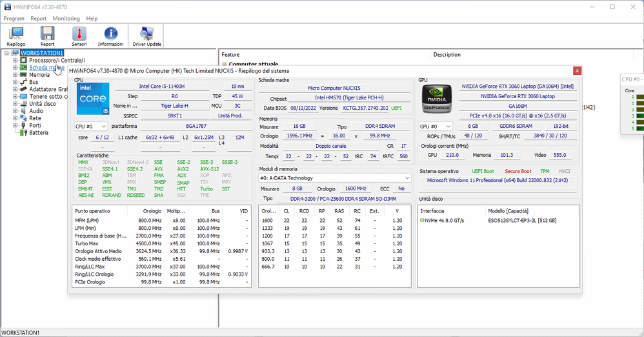Expand the Processore/i Centrale/i tree node
The width and height of the screenshot is (644, 337).
[x=15, y=60]
